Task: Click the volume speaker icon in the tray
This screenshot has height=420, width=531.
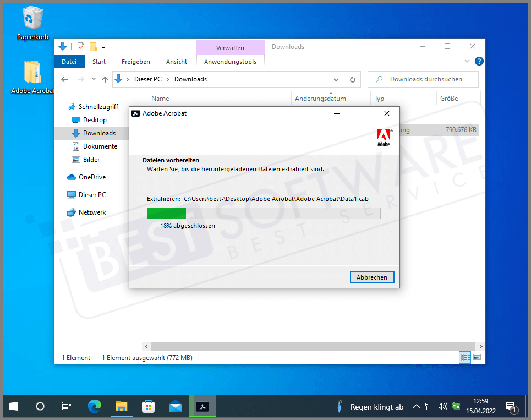Action: [x=443, y=406]
